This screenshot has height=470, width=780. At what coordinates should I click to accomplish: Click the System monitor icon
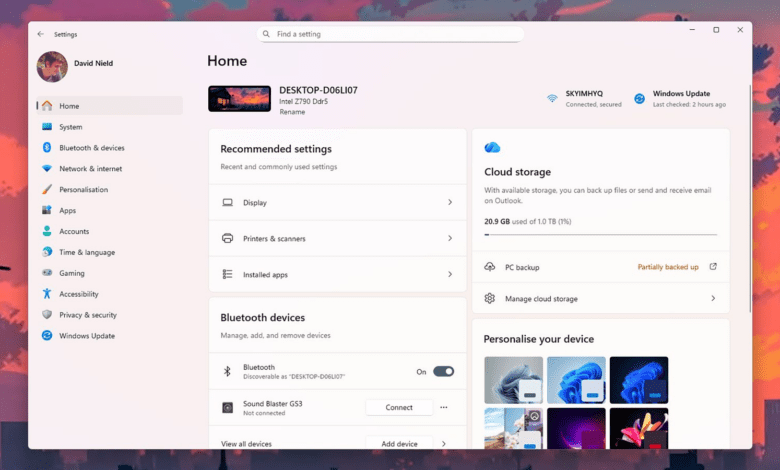[x=47, y=126]
